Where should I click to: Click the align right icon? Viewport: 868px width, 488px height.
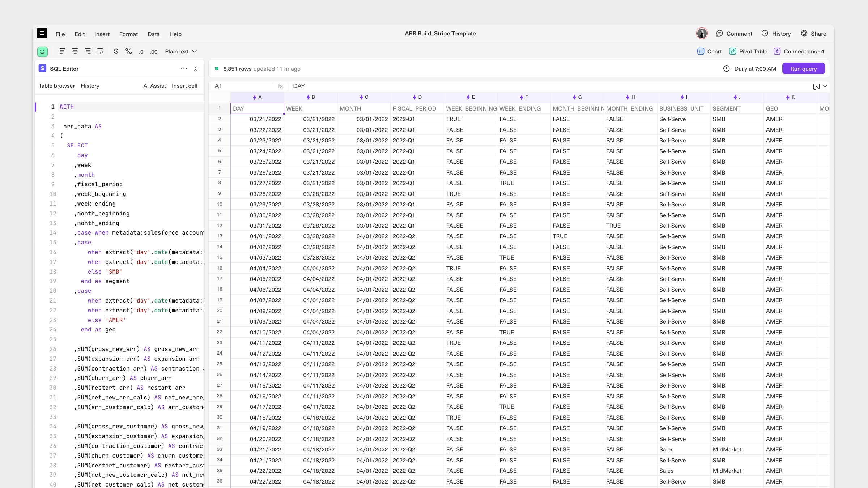(x=88, y=51)
